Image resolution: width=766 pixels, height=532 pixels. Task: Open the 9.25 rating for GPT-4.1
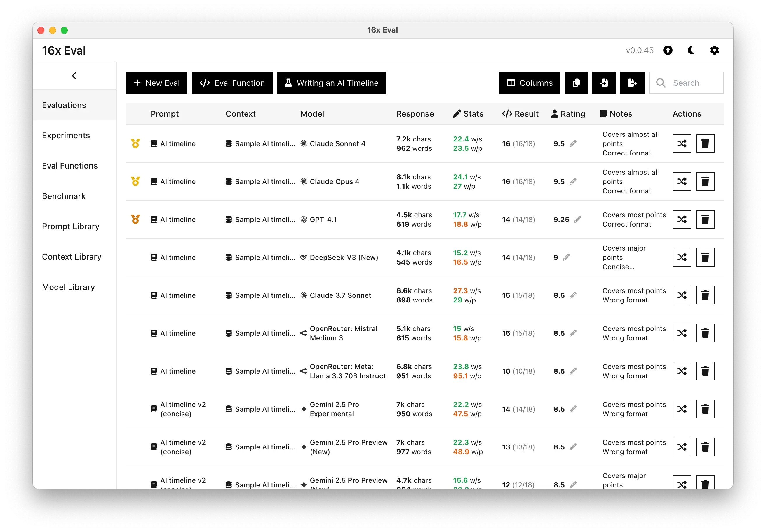[561, 219]
